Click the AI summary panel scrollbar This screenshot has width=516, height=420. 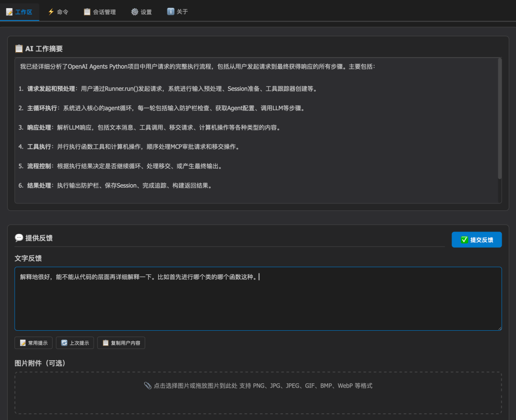pyautogui.click(x=500, y=119)
